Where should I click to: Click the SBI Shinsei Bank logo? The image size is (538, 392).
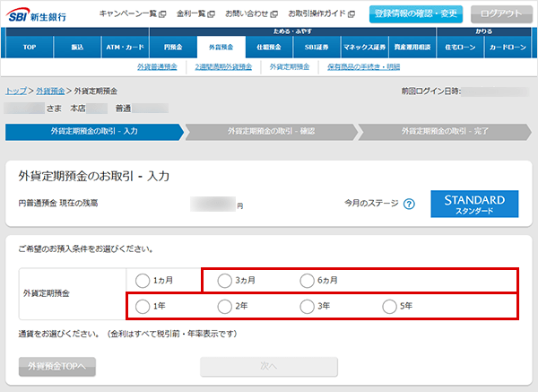45,14
